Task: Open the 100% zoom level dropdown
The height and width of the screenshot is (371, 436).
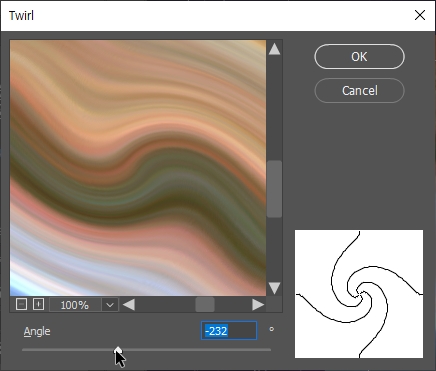Action: pyautogui.click(x=110, y=305)
